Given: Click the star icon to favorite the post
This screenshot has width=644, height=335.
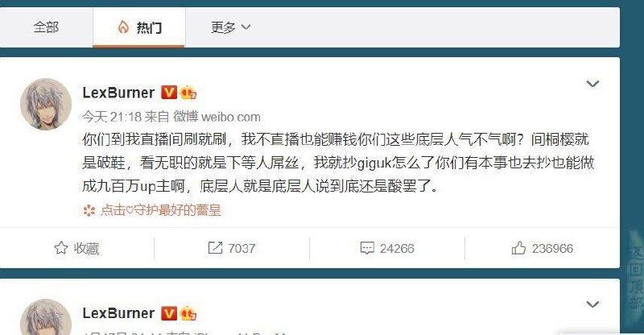Looking at the screenshot, I should 61,248.
